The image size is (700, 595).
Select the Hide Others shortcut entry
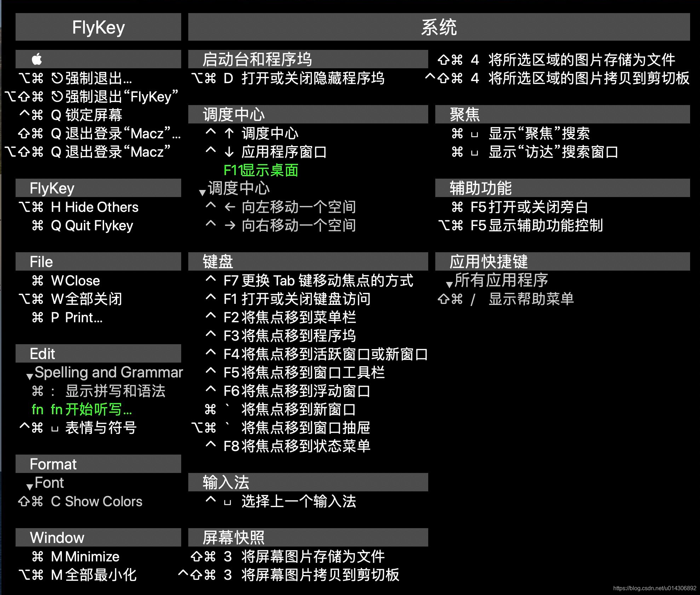(x=102, y=207)
